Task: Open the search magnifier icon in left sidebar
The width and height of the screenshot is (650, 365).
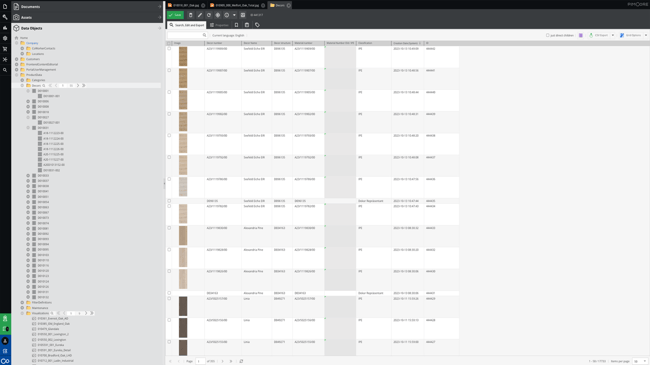Action: click(5, 70)
